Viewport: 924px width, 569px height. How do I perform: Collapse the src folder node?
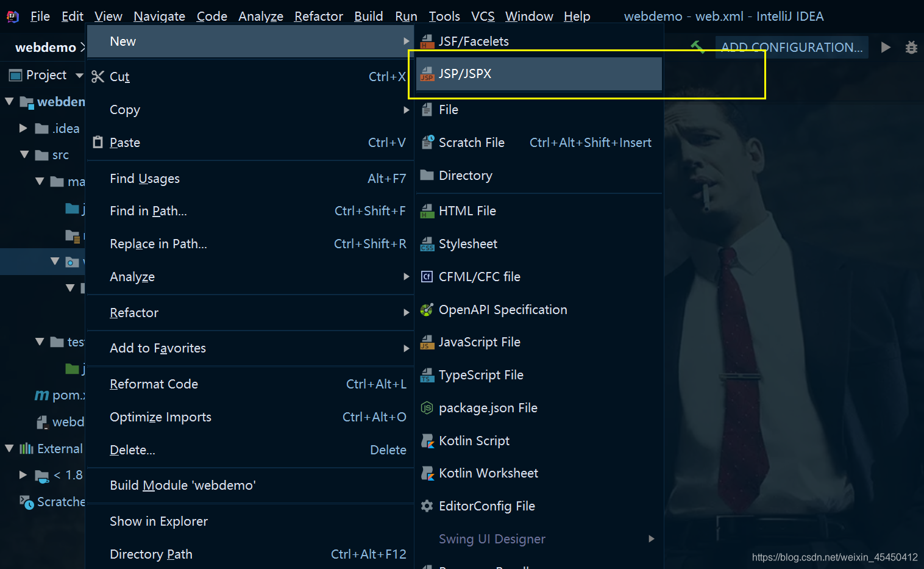25,155
